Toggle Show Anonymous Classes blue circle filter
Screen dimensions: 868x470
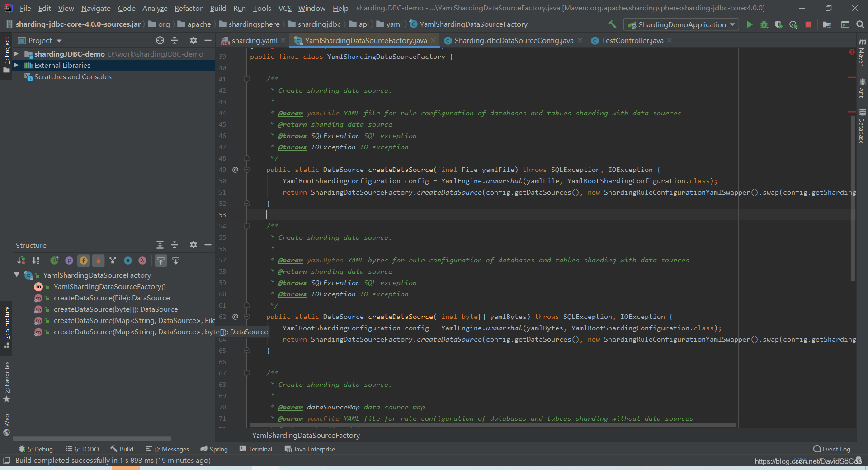coord(128,261)
